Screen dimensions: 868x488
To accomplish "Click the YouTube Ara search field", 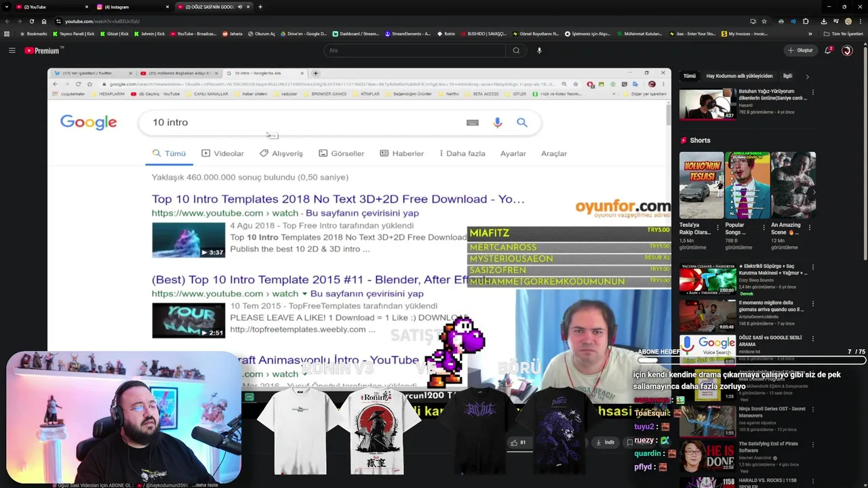I will coord(414,50).
